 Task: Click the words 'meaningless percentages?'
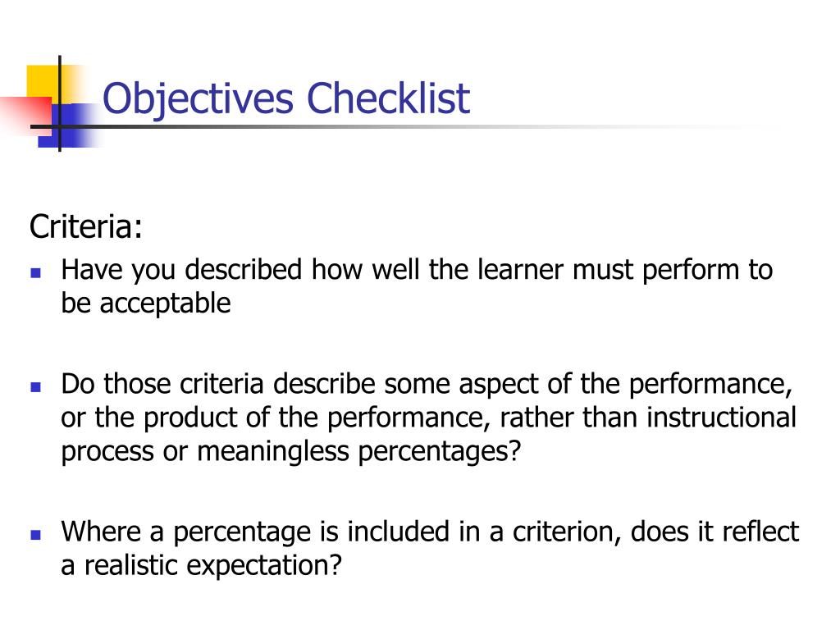[359, 452]
